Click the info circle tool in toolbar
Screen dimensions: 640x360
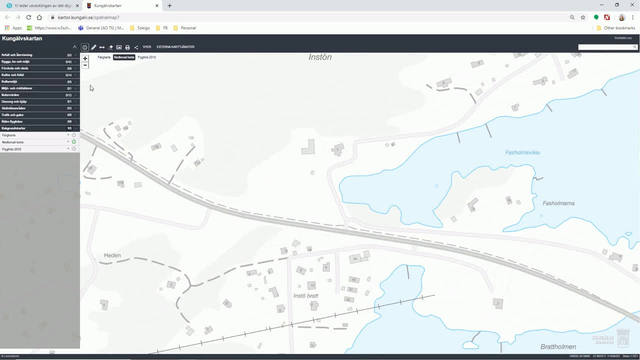[85, 47]
